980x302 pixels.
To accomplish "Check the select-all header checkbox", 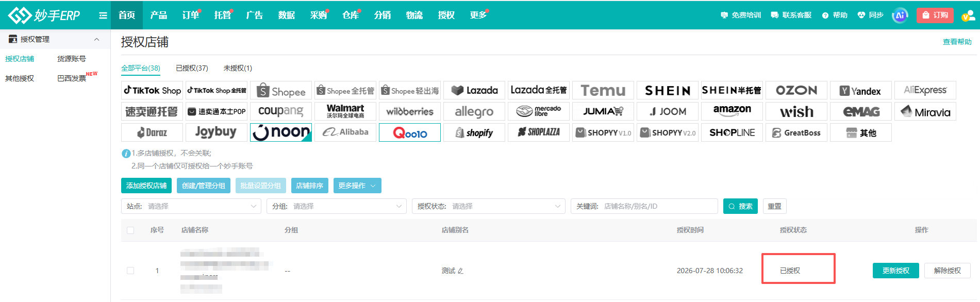I will point(130,230).
